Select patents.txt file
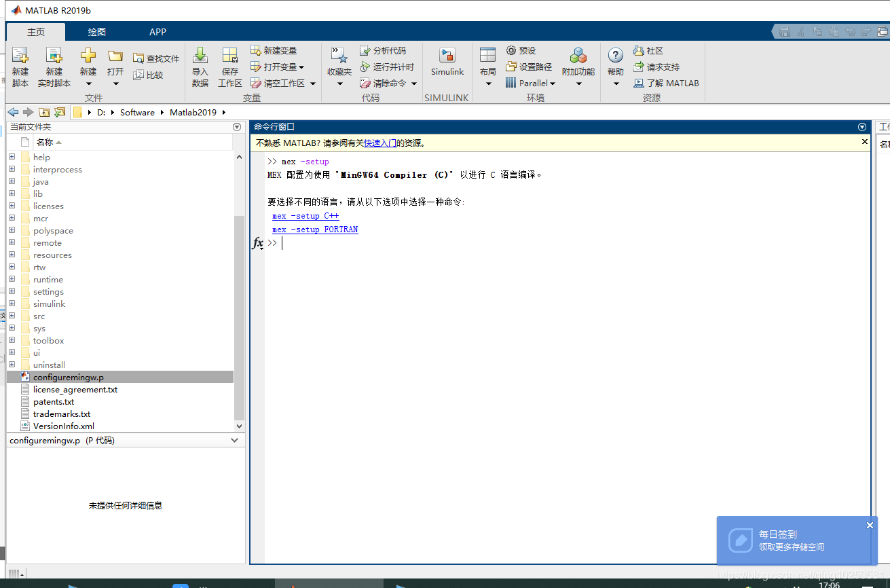 pyautogui.click(x=54, y=401)
